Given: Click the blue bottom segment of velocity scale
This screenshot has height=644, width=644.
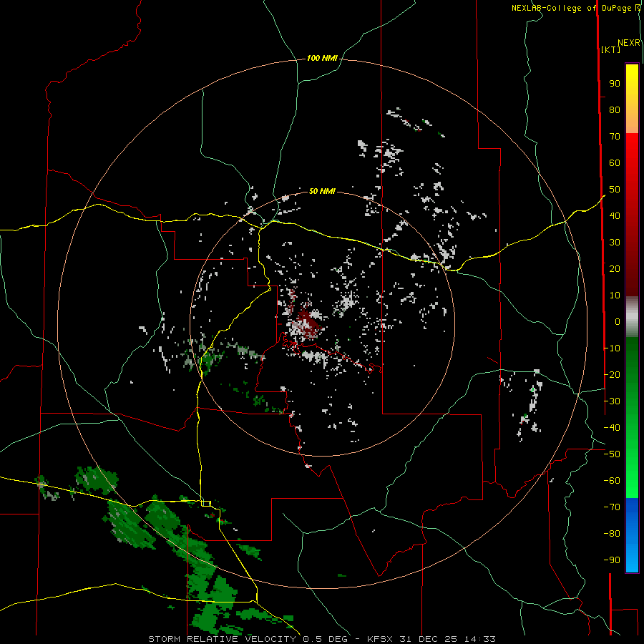Looking at the screenshot, I should 632,535.
